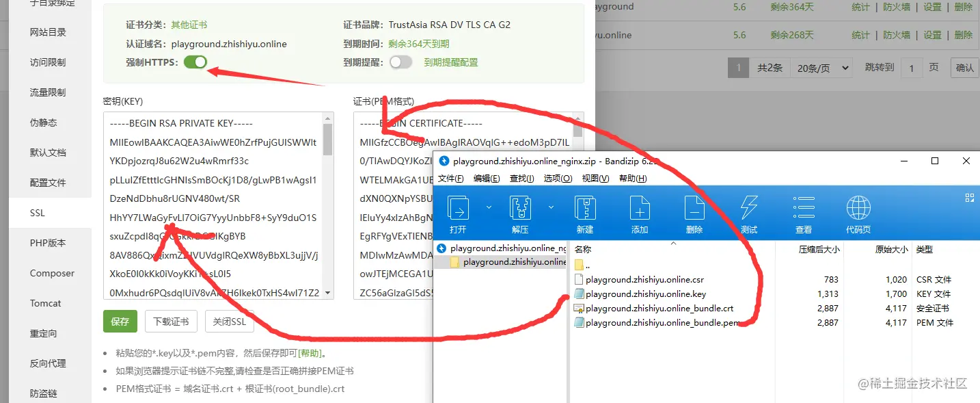Image resolution: width=980 pixels, height=403 pixels.
Task: Click the scrollbar thumb of the 密钥(KEY) box
Action: [x=328, y=139]
